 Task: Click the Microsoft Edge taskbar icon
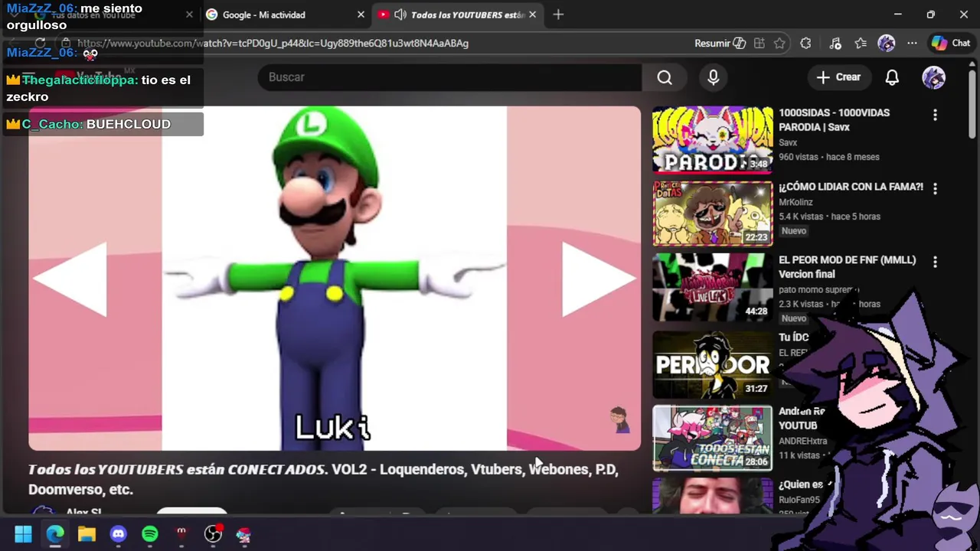point(55,534)
